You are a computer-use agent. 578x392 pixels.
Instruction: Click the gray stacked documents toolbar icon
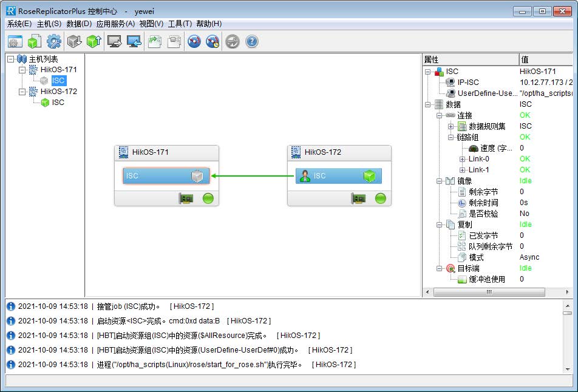[x=174, y=42]
